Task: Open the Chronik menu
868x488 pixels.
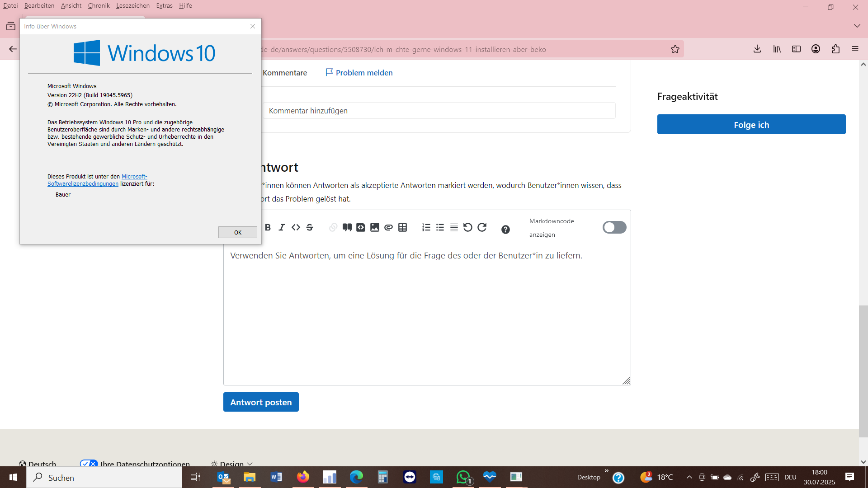Action: [99, 5]
